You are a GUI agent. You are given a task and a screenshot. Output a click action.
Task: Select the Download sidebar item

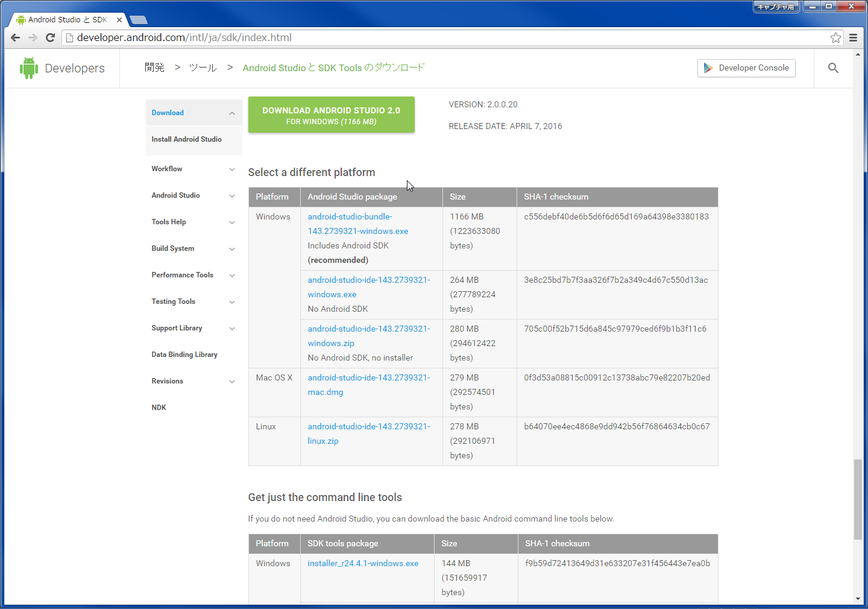[168, 113]
